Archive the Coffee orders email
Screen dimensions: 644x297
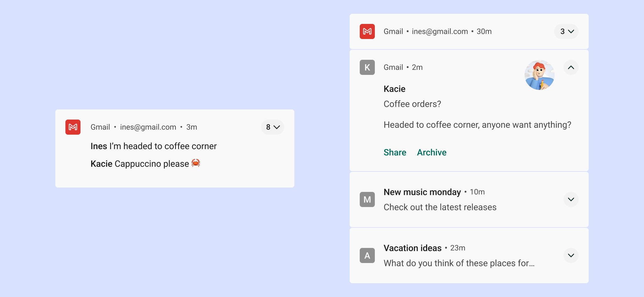point(432,153)
